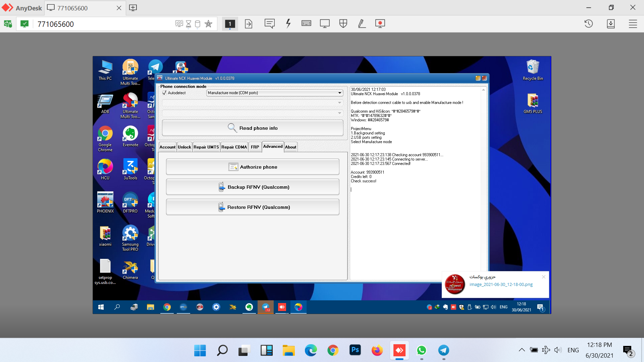Open DFTPRO desktop shortcut
Viewport: 644px width, 362px height.
[130, 203]
